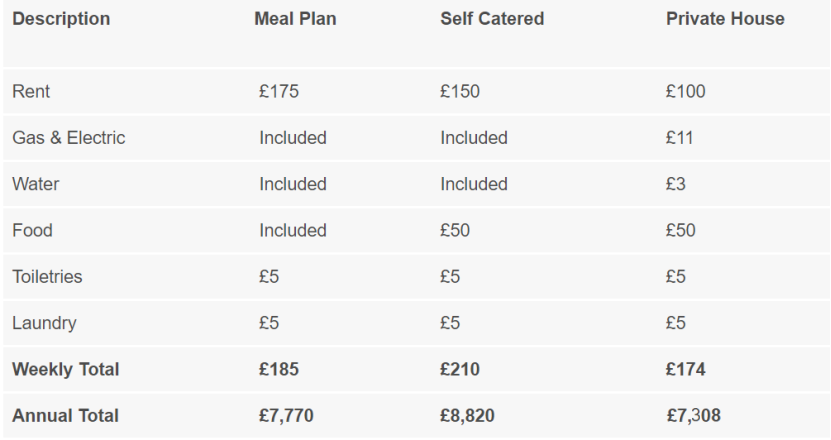Select the Toiletries row label
831x440 pixels.
(x=47, y=276)
